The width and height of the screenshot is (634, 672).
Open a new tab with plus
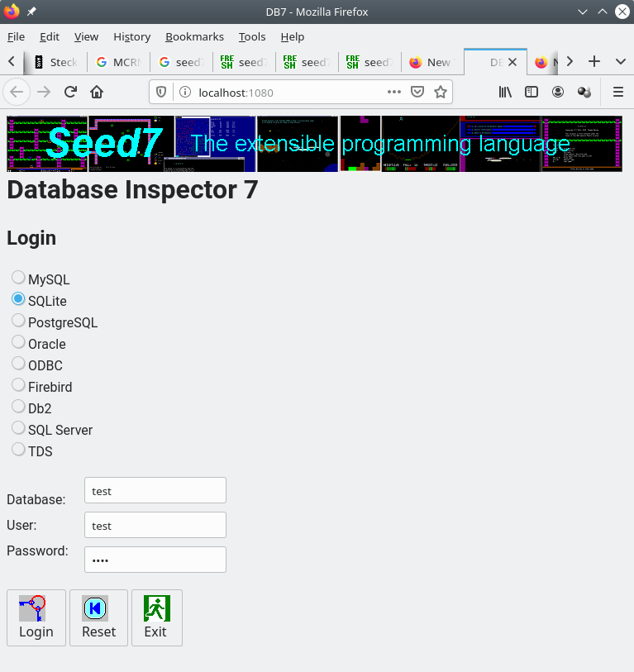594,62
